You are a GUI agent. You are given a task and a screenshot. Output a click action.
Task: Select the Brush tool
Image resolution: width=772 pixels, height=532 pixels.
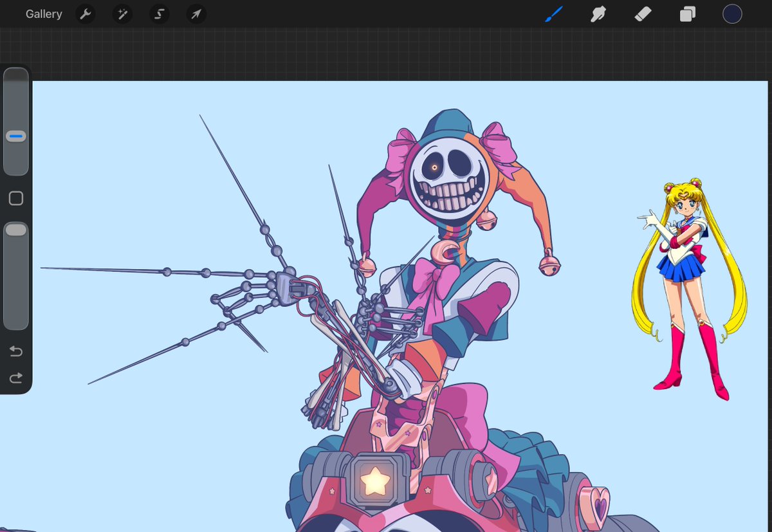pyautogui.click(x=554, y=14)
